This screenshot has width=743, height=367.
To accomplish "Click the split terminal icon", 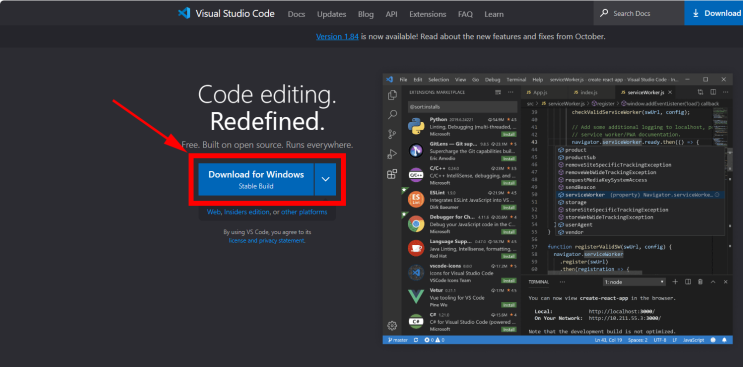I will pos(688,282).
